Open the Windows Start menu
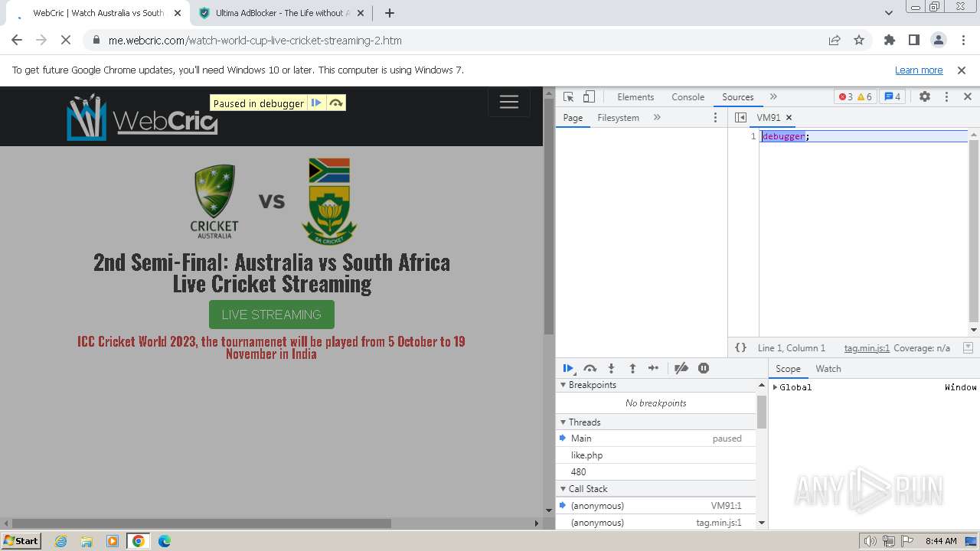This screenshot has height=551, width=980. click(21, 540)
